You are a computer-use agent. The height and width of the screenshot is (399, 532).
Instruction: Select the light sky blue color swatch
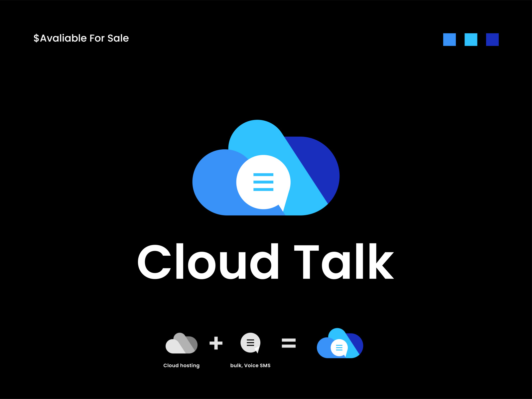pos(470,40)
